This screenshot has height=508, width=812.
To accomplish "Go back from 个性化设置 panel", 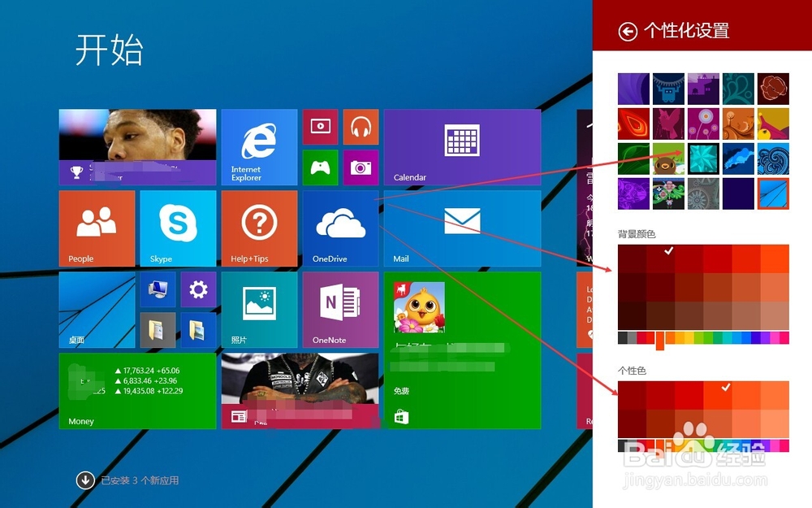I will coord(628,31).
